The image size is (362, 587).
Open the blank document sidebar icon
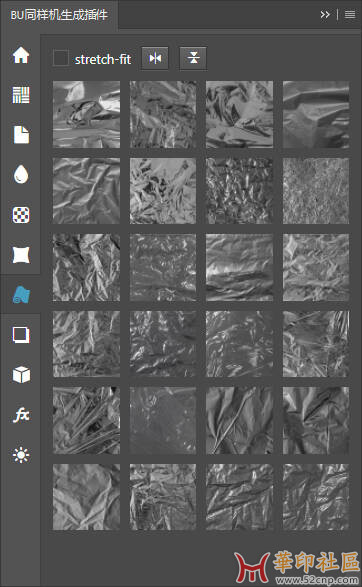[x=21, y=135]
